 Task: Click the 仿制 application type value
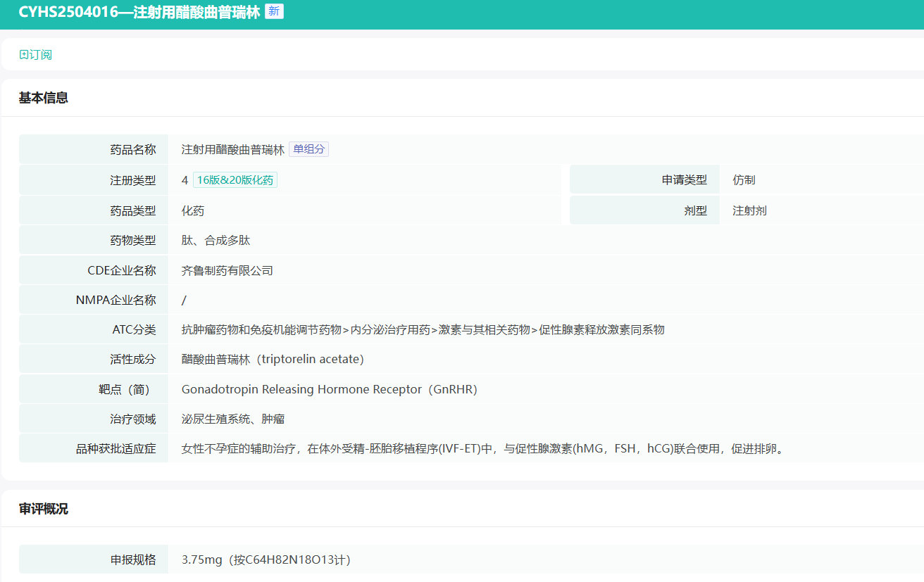point(744,180)
